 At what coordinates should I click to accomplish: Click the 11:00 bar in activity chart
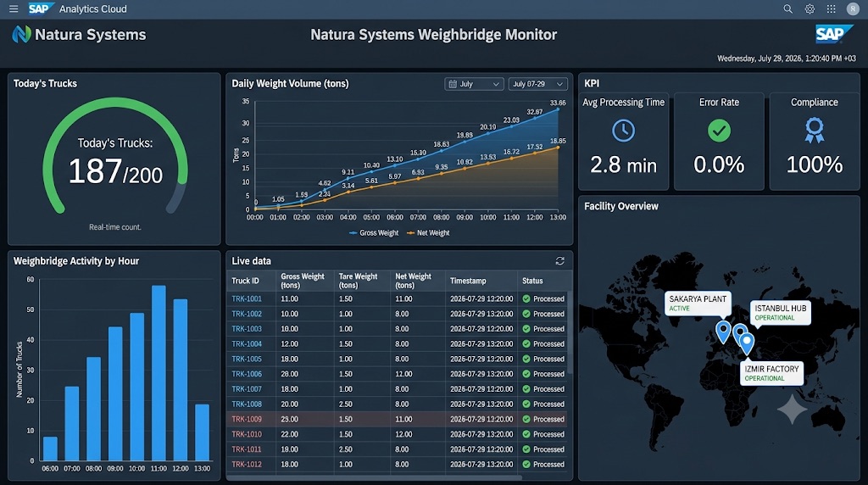point(159,373)
